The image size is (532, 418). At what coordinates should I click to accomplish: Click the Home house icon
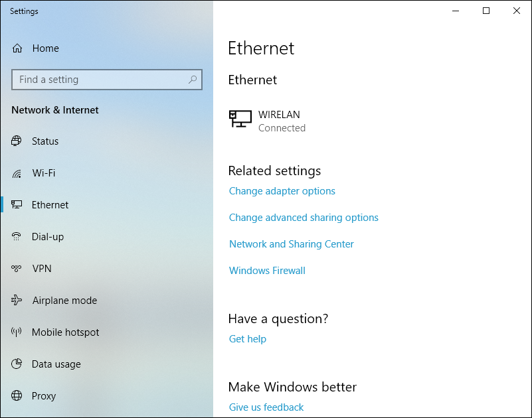click(17, 48)
